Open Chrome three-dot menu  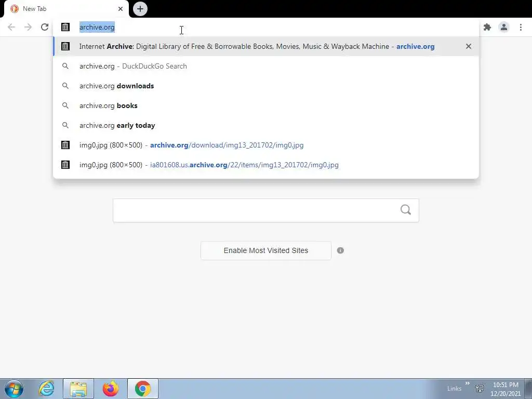tap(521, 27)
